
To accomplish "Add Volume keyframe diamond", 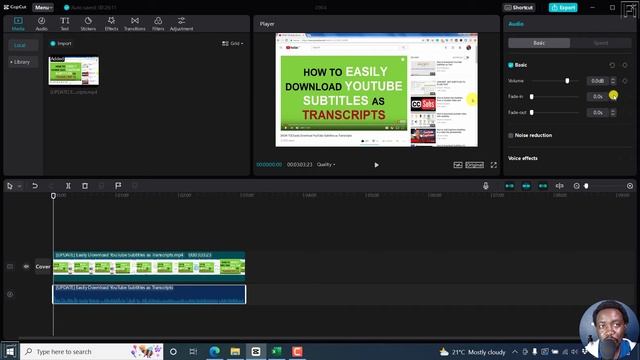I will point(625,81).
